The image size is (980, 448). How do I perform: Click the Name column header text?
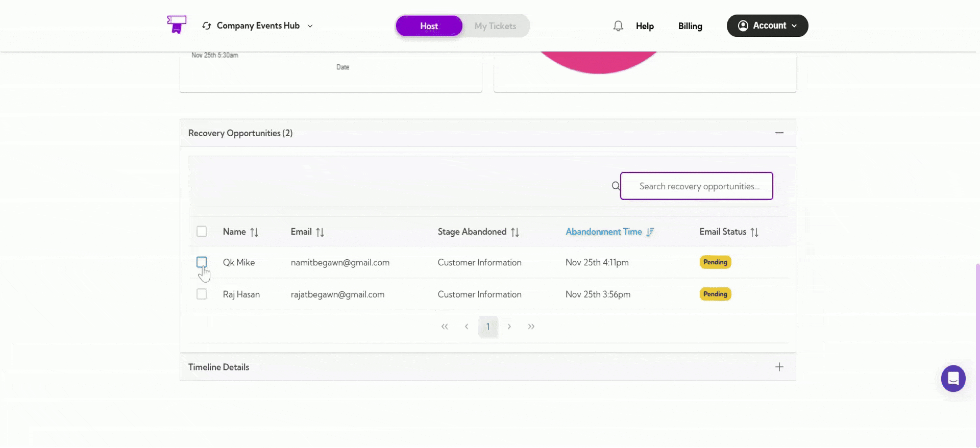coord(234,232)
